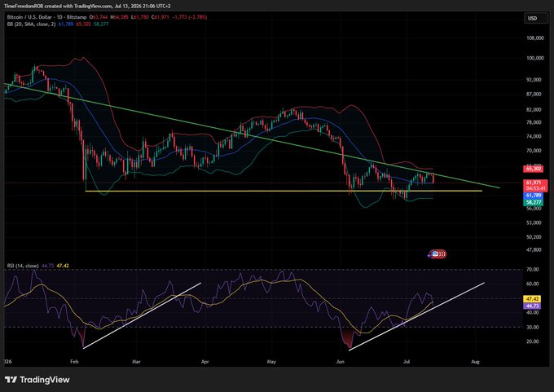Select the white RSI trendline starting in June
Image resolution: width=554 pixels, height=392 pixels.
[x=416, y=317]
